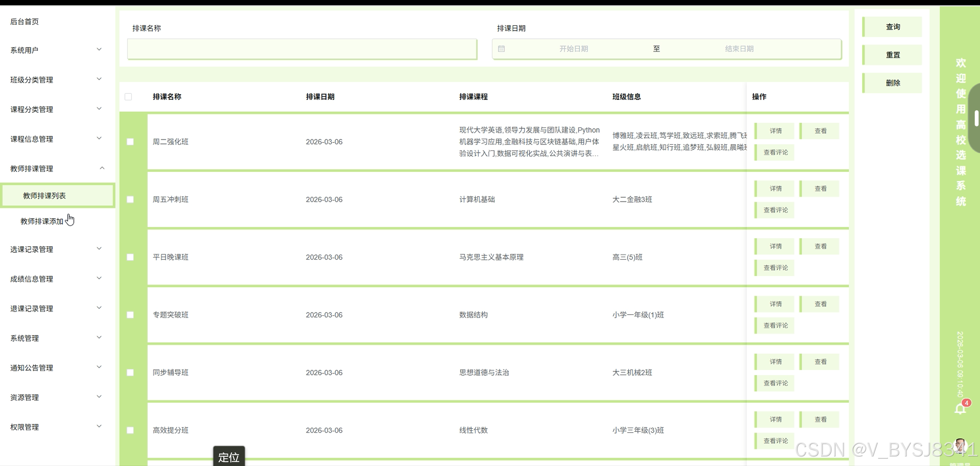The height and width of the screenshot is (466, 980).
Task: Check the 高效提分班 row checkbox
Action: pyautogui.click(x=130, y=430)
